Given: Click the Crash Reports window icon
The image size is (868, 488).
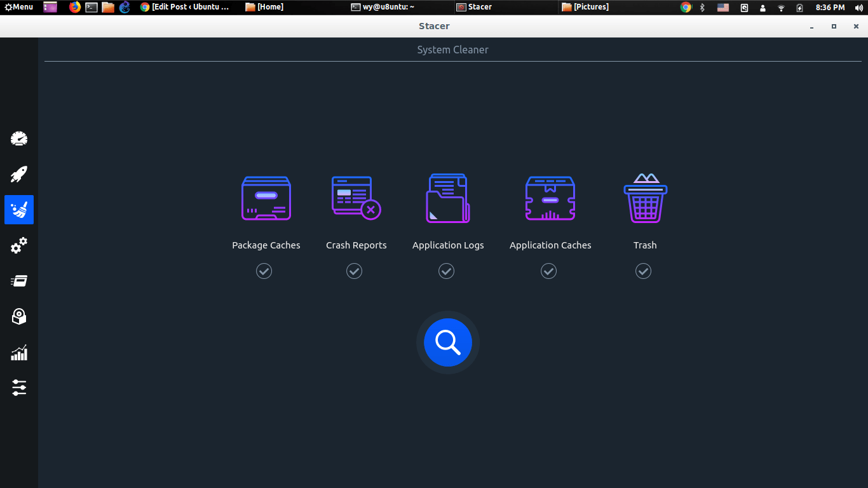Looking at the screenshot, I should click(356, 198).
